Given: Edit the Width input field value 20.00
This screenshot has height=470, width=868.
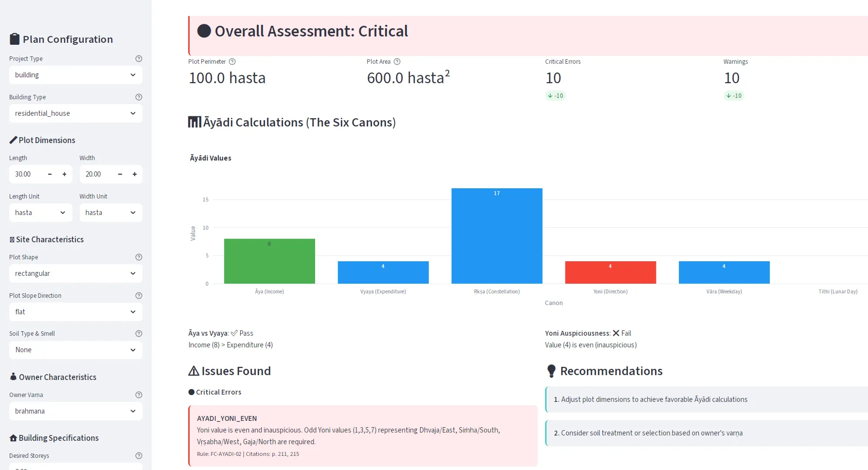Looking at the screenshot, I should pyautogui.click(x=97, y=174).
